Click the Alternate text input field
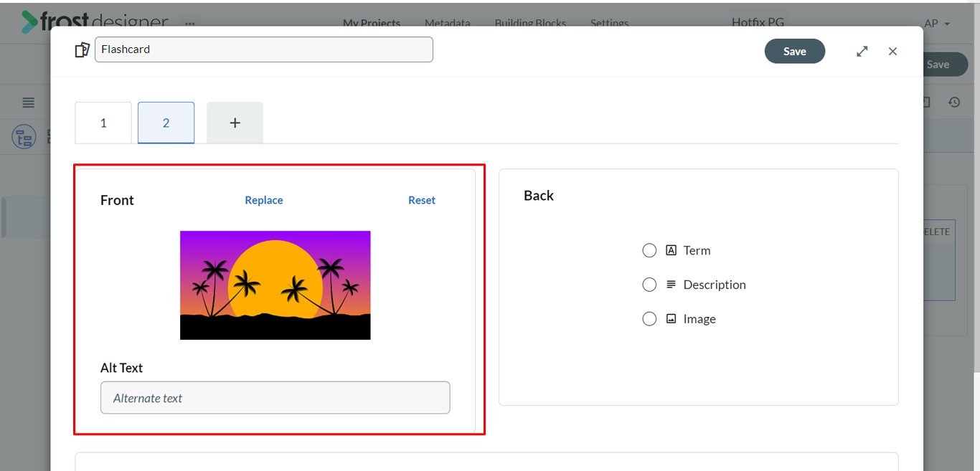The image size is (980, 471). pyautogui.click(x=275, y=398)
